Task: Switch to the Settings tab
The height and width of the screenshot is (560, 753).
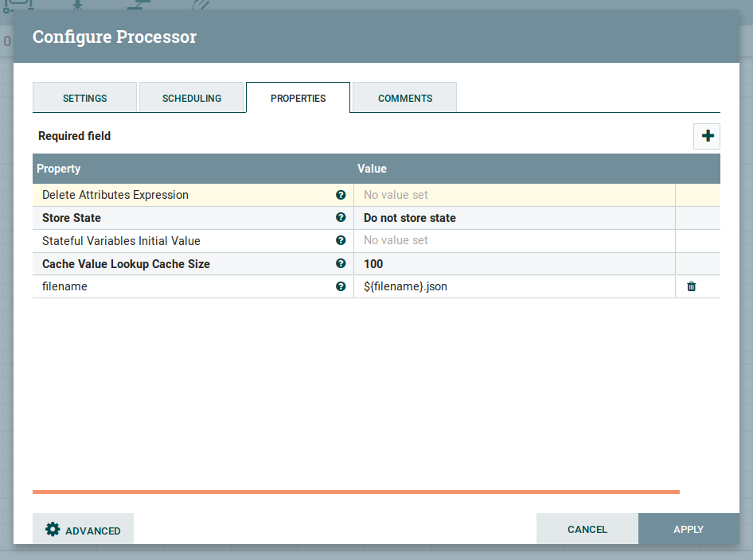Action: coord(84,97)
